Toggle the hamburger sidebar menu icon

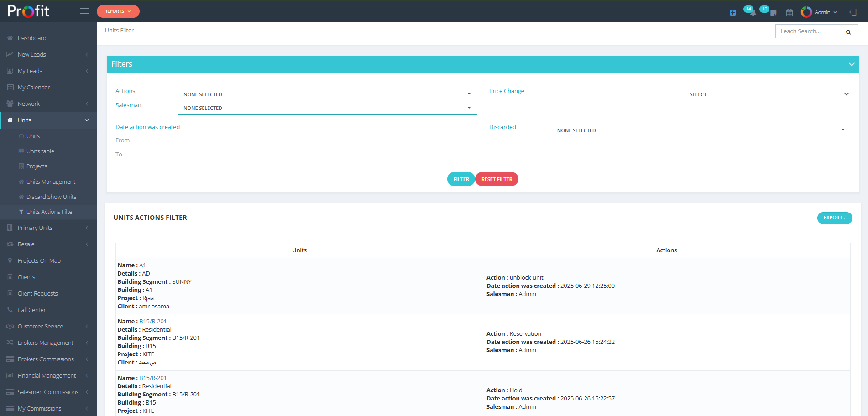tap(84, 11)
